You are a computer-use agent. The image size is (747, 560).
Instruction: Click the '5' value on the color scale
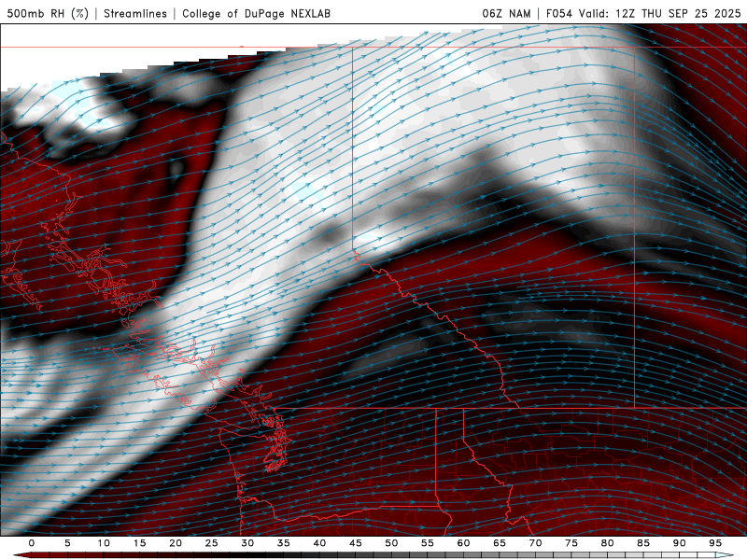(67, 543)
